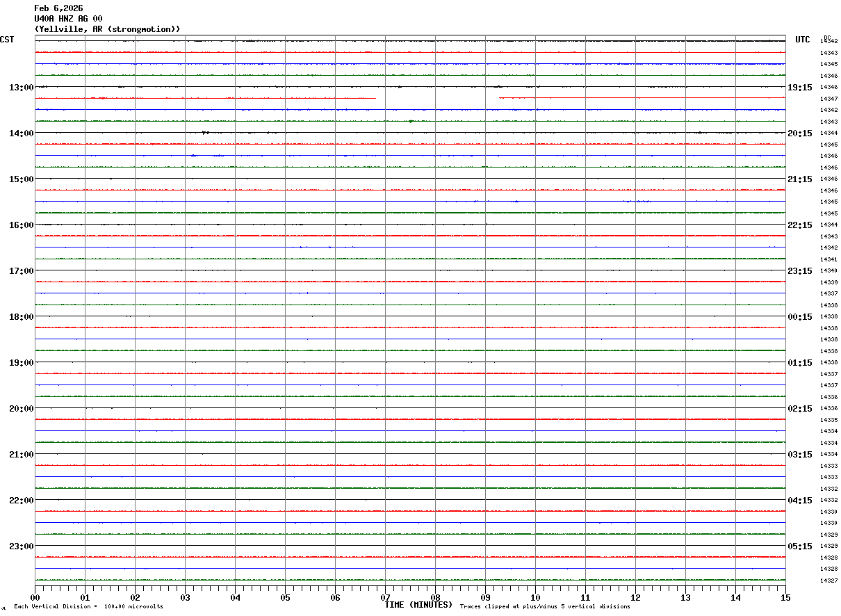Click minute 01 on the time axis

click(85, 597)
